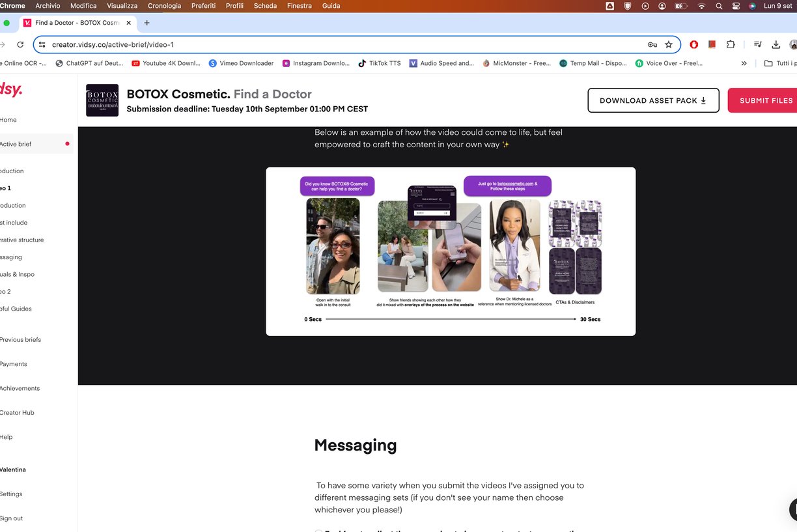Bookmark this page with the star icon

coord(669,44)
